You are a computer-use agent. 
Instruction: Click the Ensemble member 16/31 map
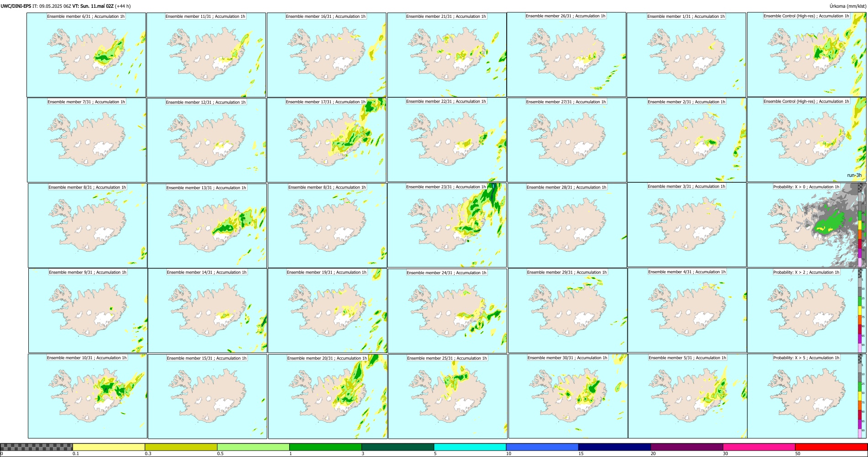click(326, 55)
